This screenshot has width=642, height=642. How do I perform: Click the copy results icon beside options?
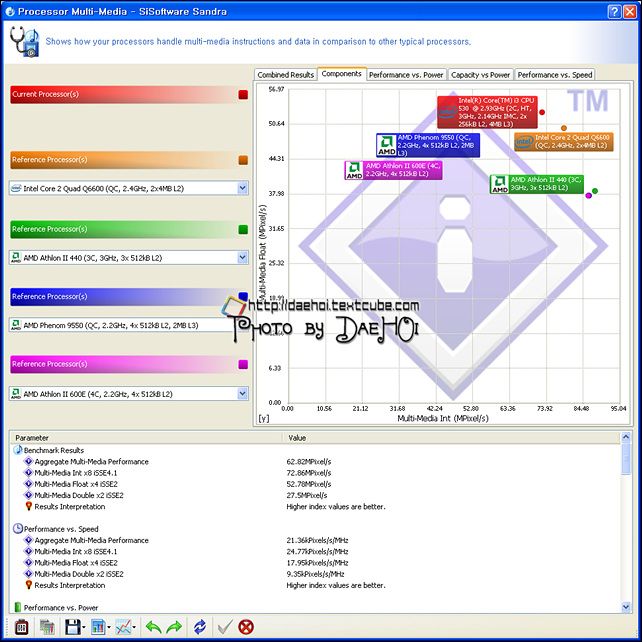click(47, 627)
